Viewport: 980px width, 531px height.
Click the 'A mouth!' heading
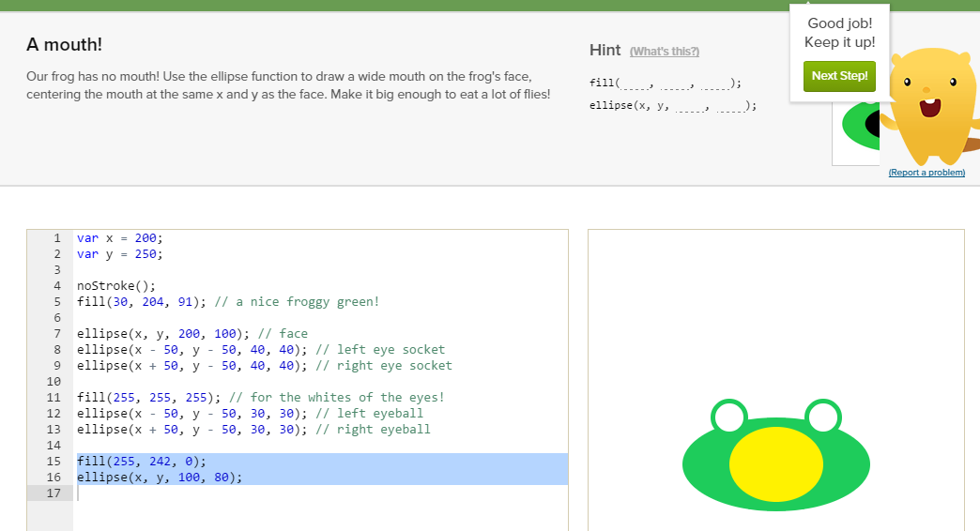[65, 44]
